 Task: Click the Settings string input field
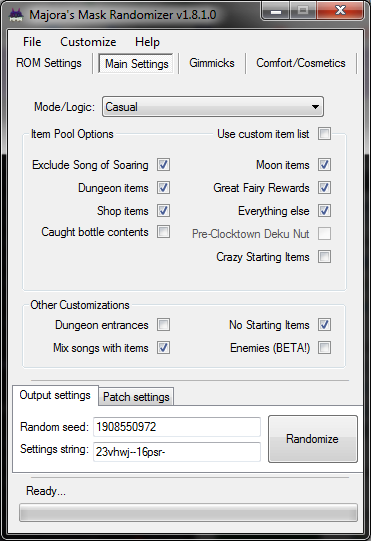pyautogui.click(x=177, y=452)
